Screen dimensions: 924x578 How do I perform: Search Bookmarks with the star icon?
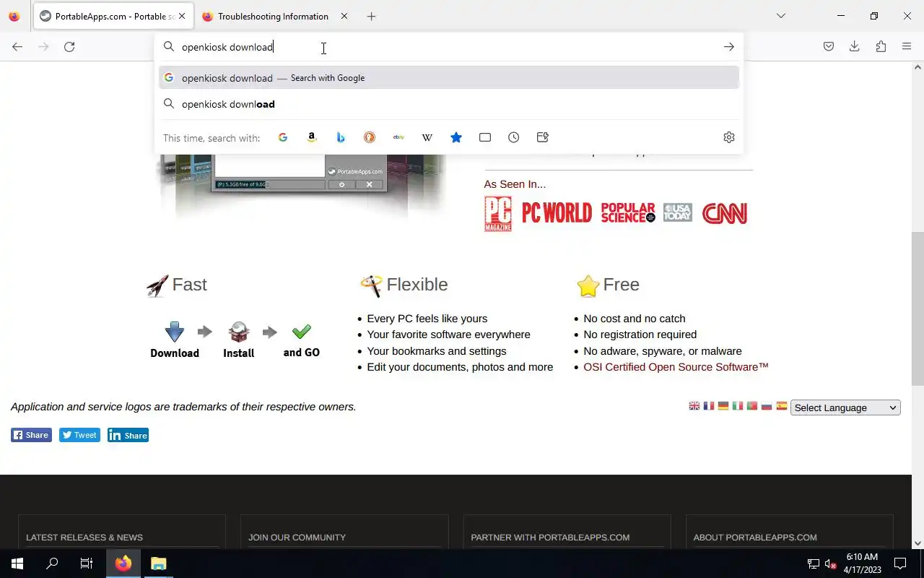coord(456,137)
